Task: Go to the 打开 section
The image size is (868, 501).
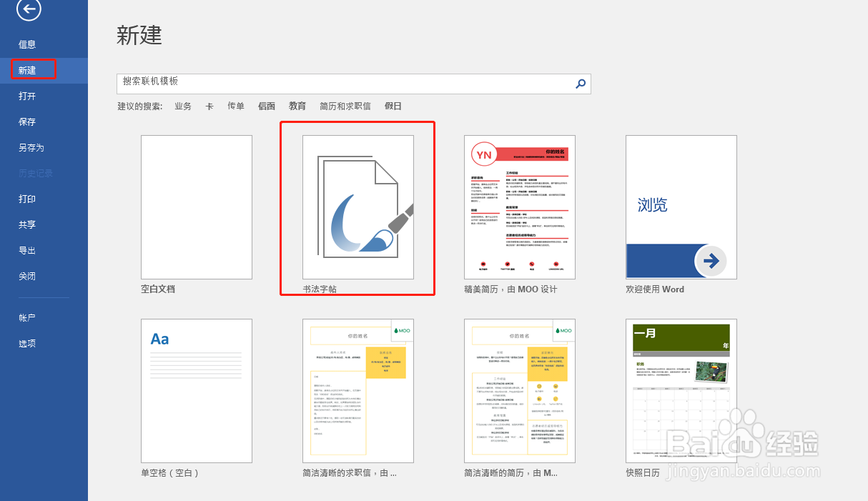Action: (27, 95)
